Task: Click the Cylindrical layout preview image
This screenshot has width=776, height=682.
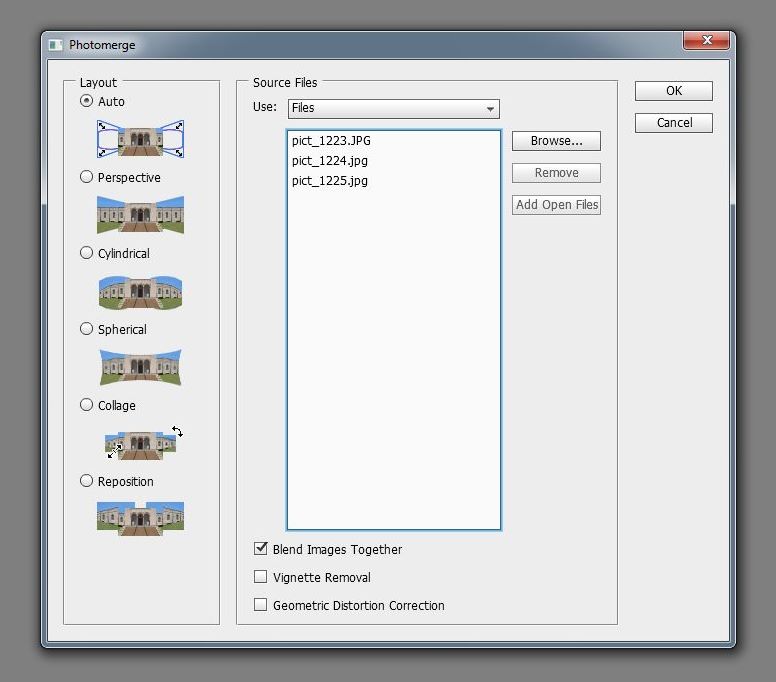Action: coord(141,292)
